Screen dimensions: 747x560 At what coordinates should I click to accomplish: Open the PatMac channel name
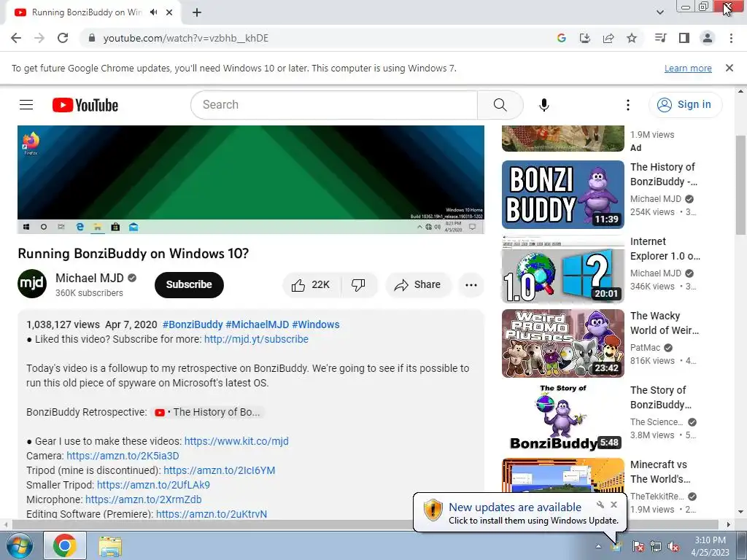(645, 348)
